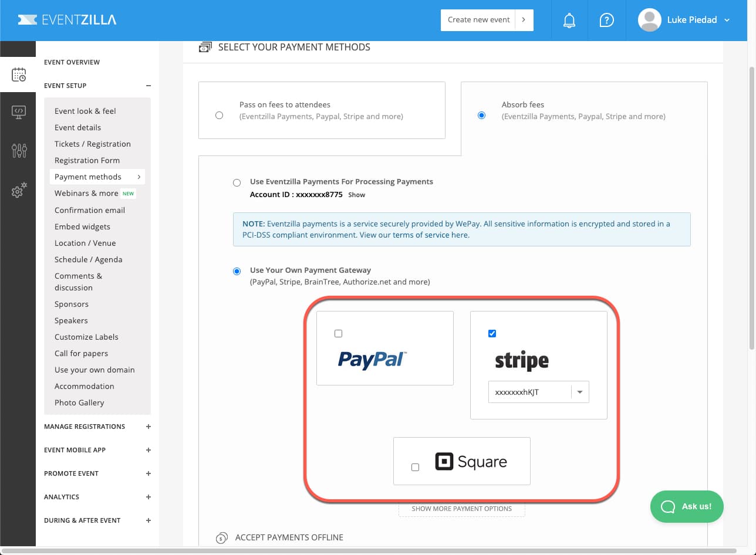
Task: Click Show More Payment Options
Action: [462, 509]
